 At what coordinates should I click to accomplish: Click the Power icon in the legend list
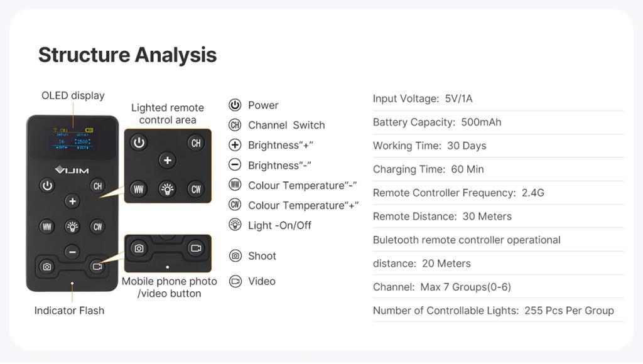point(235,105)
